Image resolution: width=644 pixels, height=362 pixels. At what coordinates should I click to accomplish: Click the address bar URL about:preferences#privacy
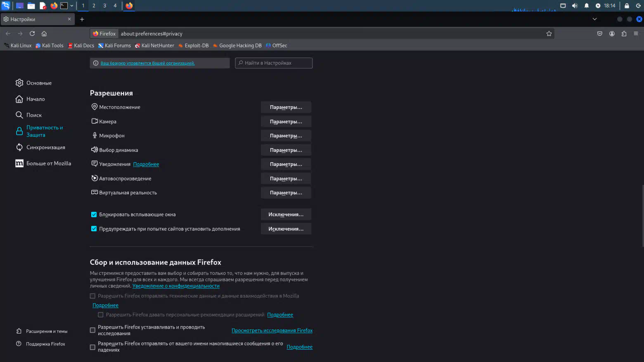(x=152, y=34)
